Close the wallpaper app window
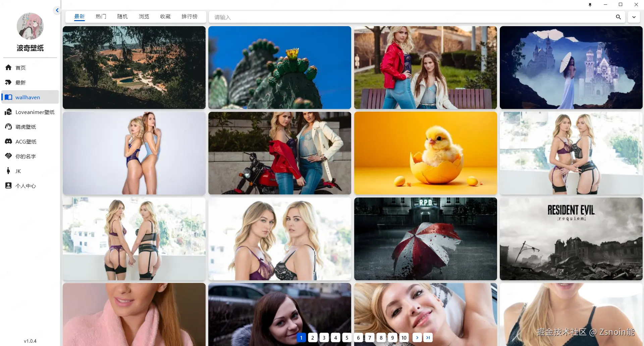644x346 pixels. click(x=636, y=5)
